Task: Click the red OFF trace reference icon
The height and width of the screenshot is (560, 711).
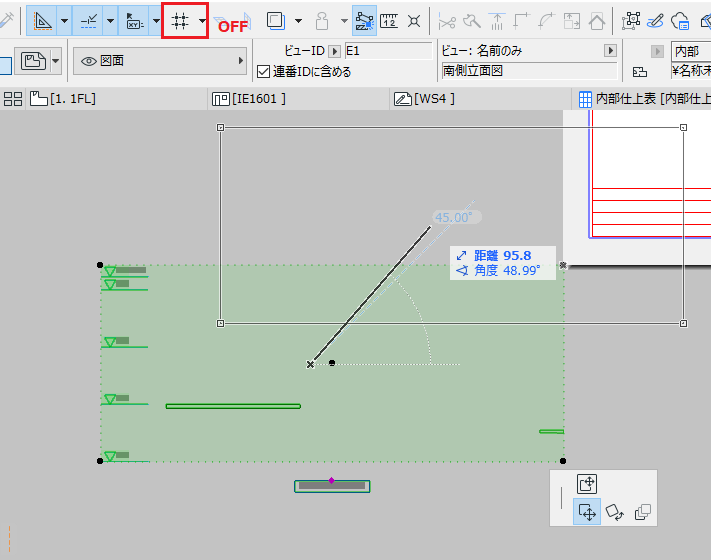Action: [x=233, y=23]
